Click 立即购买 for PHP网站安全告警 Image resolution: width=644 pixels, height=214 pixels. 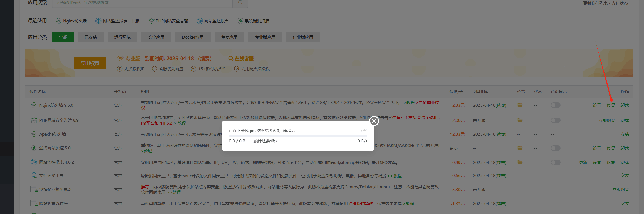click(x=607, y=120)
